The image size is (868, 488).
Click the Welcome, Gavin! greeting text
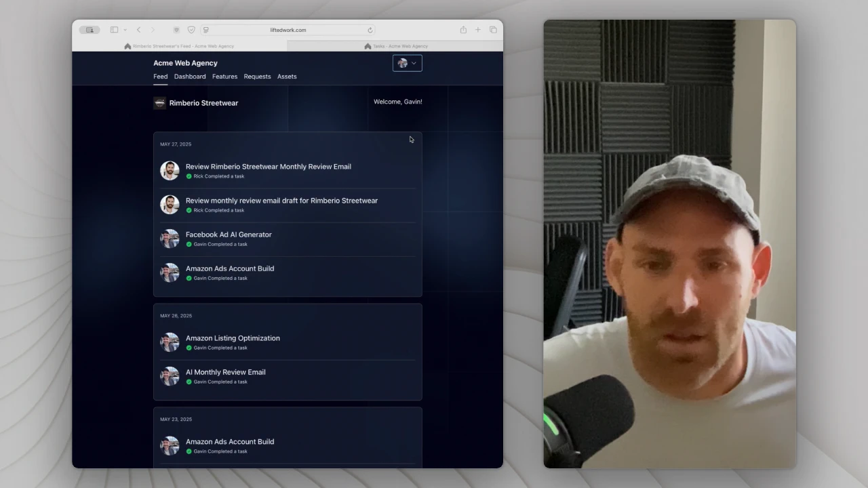click(x=398, y=102)
